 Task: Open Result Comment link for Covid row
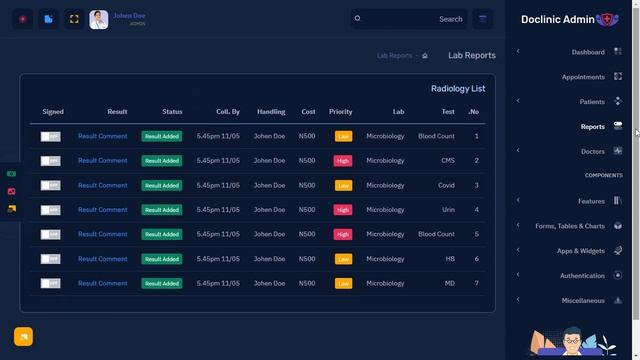[103, 185]
